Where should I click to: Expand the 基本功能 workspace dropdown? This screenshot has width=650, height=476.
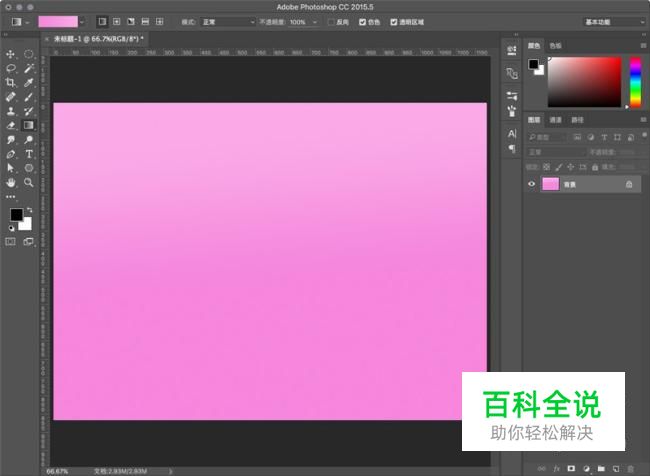613,21
